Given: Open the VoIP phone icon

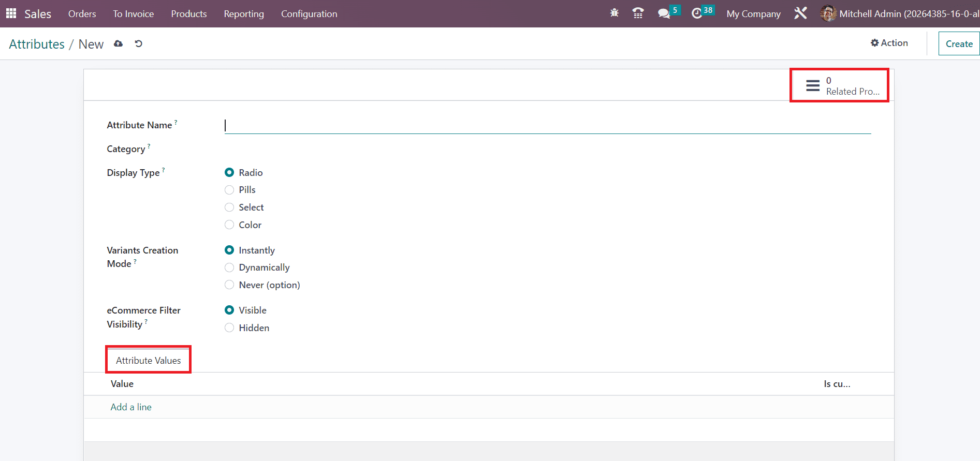Looking at the screenshot, I should click(638, 13).
